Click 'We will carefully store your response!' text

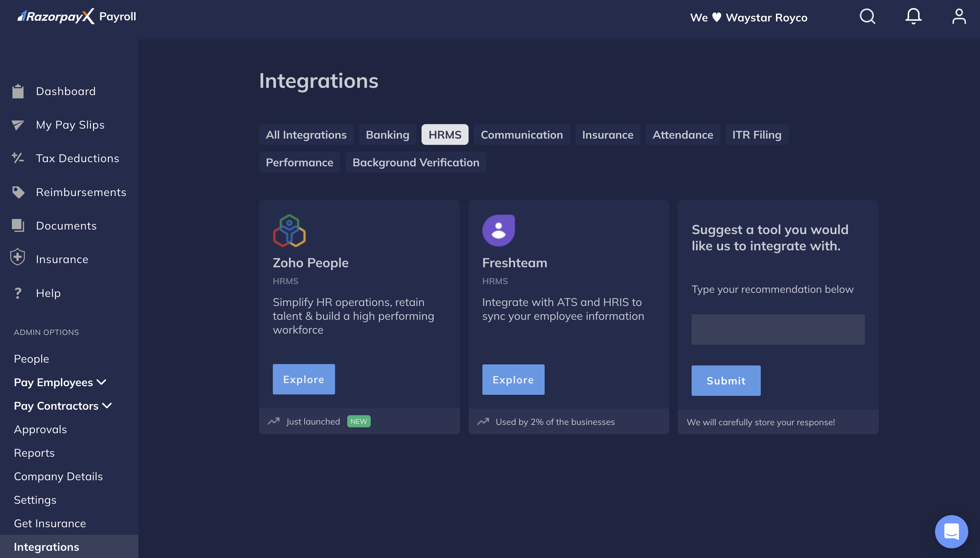761,422
